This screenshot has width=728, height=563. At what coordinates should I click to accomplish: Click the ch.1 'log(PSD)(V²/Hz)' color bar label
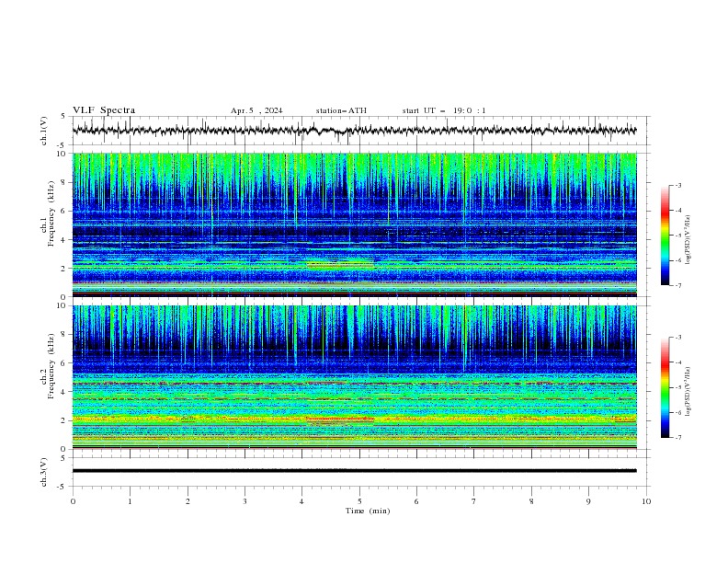(x=688, y=240)
